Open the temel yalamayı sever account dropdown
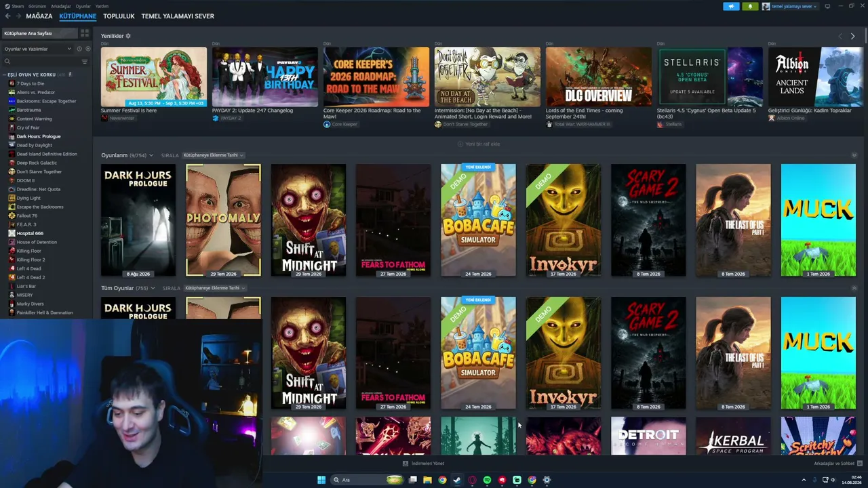This screenshot has width=868, height=488. pyautogui.click(x=789, y=6)
